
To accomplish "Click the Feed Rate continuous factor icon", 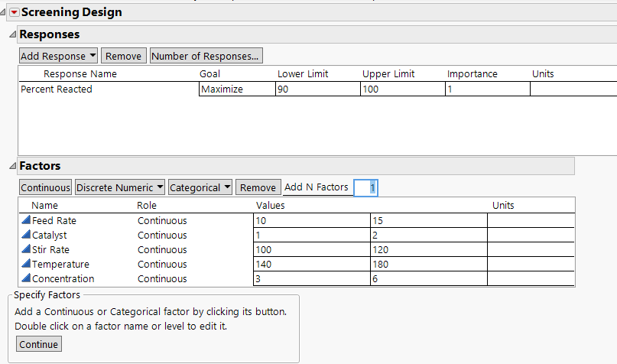I will point(25,220).
